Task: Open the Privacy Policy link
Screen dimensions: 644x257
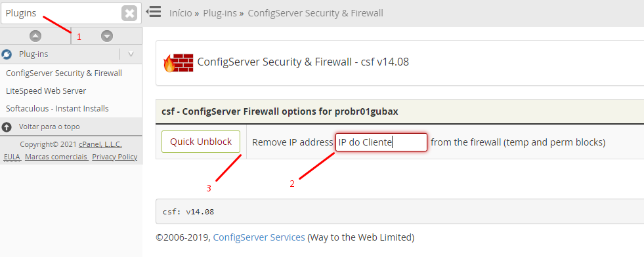Action: [x=115, y=157]
